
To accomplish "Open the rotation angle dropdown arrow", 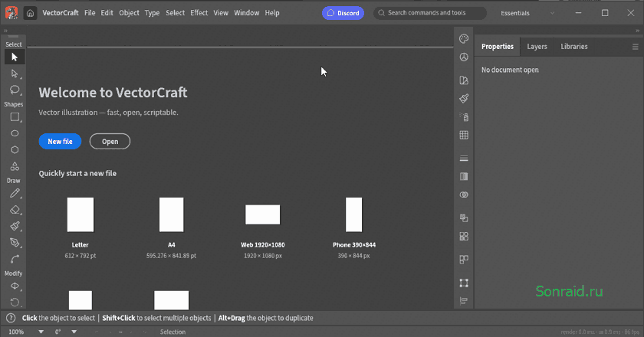I will (74, 332).
